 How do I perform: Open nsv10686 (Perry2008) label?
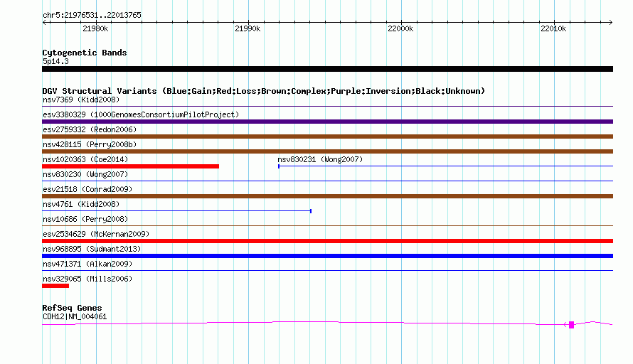tap(85, 219)
